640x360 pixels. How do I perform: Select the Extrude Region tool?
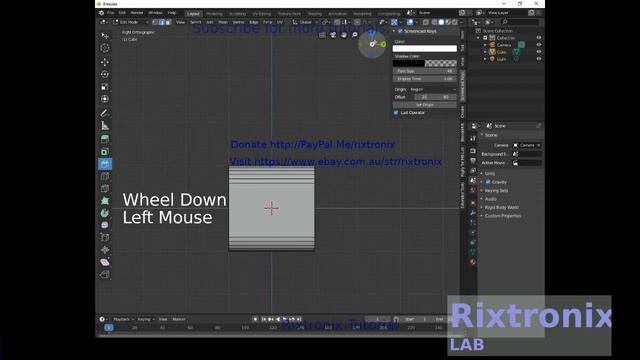click(x=105, y=139)
